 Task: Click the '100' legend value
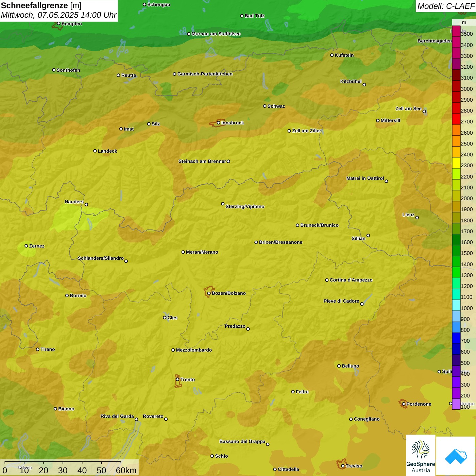pos(465,407)
